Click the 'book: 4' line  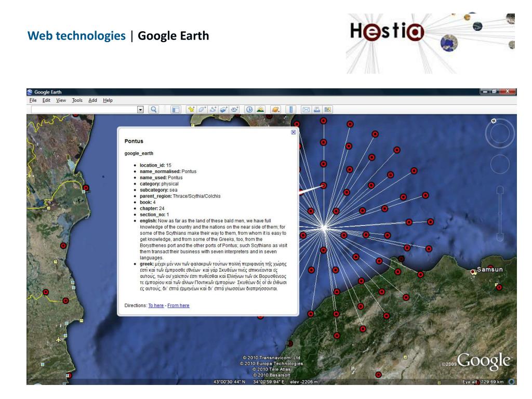[148, 202]
